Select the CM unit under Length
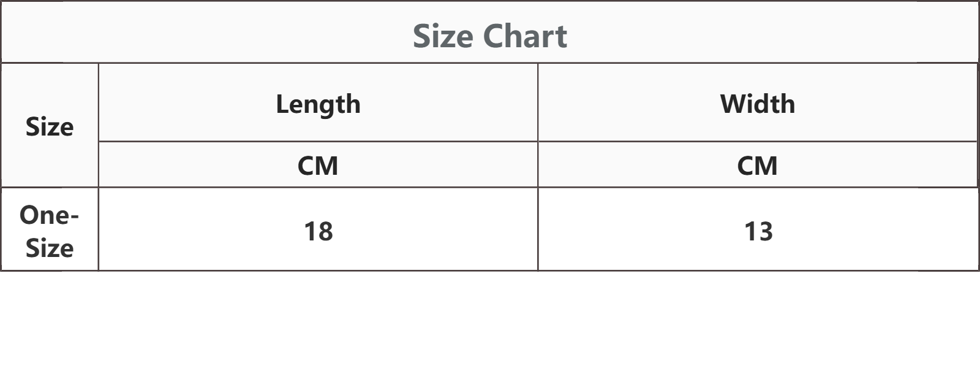Screen dimensions: 980x368 tap(318, 166)
